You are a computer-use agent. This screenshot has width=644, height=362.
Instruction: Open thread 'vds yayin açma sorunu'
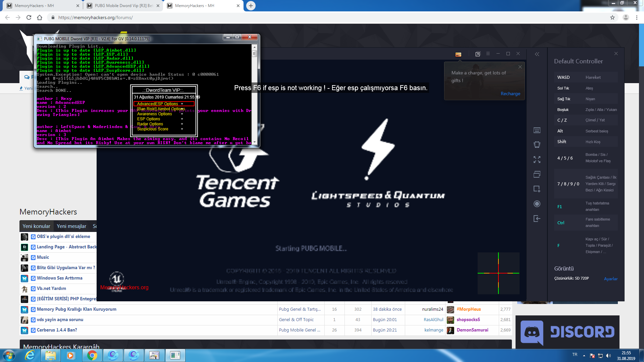pos(60,320)
